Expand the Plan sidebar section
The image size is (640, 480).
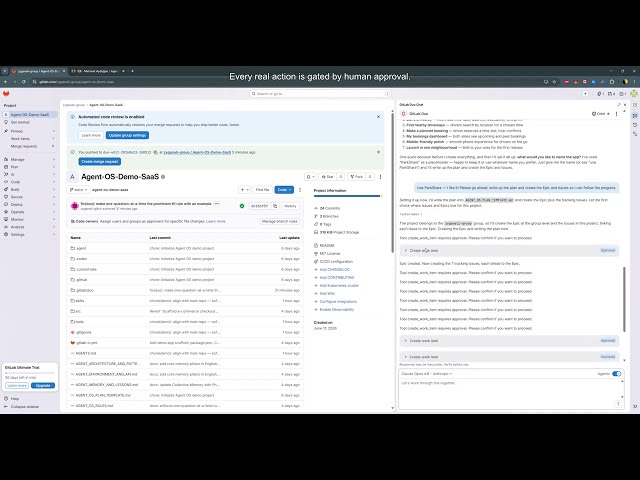(29, 167)
